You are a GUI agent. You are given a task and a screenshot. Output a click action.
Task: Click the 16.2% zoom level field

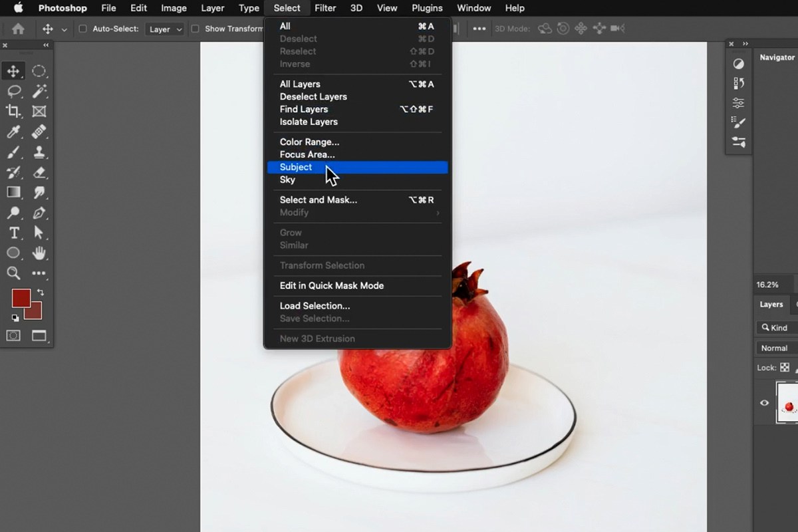click(x=767, y=285)
